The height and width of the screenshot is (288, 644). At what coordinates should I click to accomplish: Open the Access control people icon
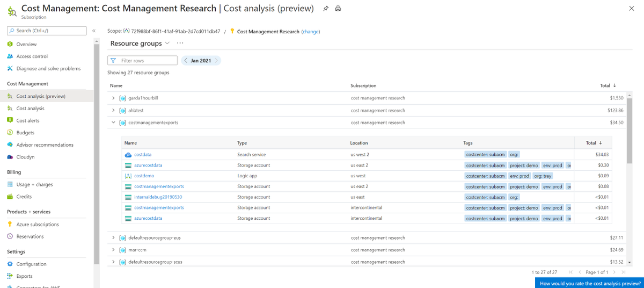(x=10, y=56)
